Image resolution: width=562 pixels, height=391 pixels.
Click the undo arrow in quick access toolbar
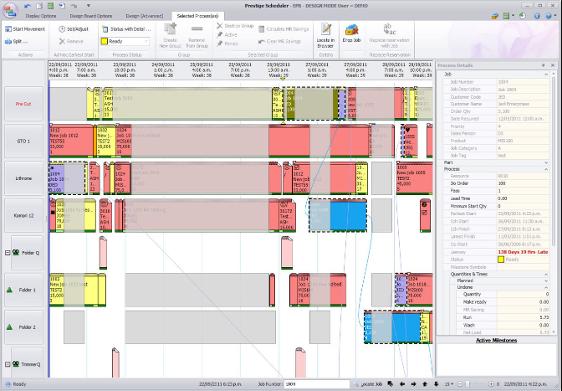pyautogui.click(x=28, y=6)
